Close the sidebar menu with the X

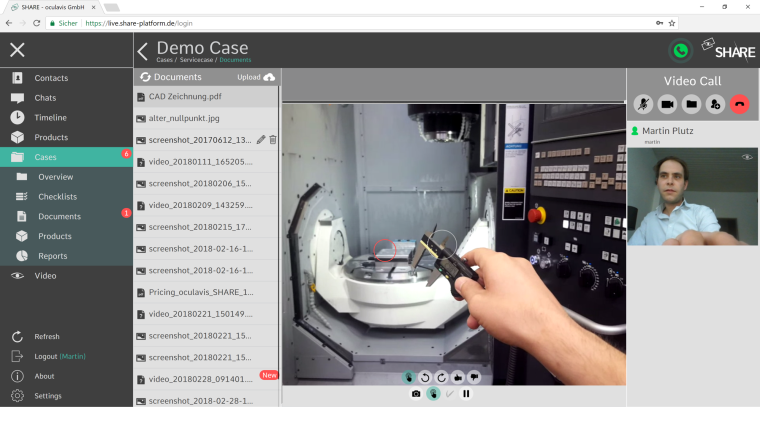[x=17, y=50]
